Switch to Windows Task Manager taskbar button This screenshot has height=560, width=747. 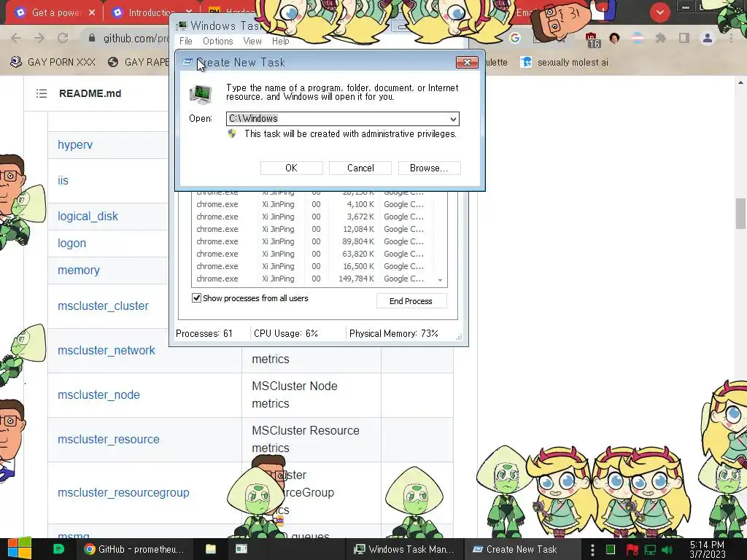(x=404, y=549)
